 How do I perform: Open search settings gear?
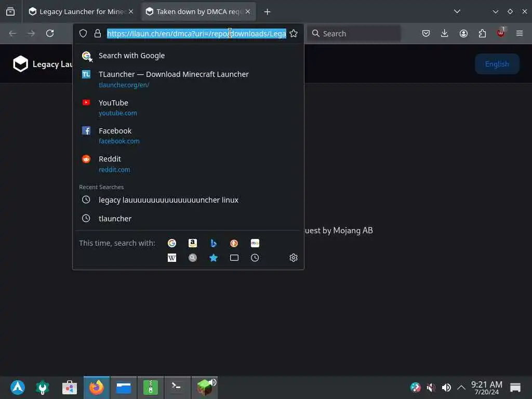(294, 258)
